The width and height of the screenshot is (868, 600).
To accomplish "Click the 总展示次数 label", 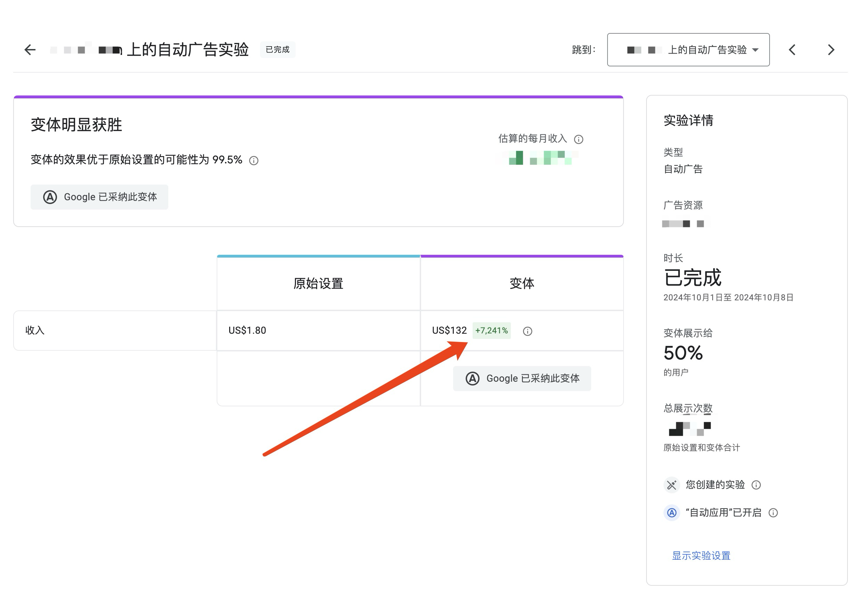I will [x=688, y=408].
